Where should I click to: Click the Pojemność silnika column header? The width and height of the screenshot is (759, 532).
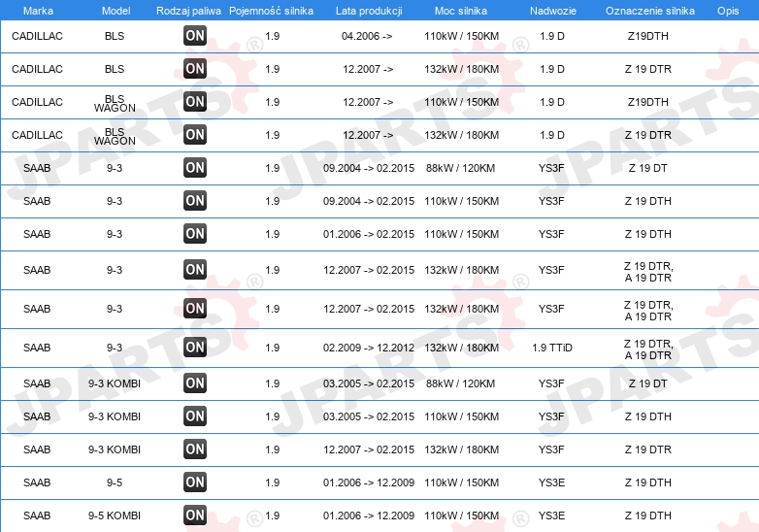tap(271, 11)
